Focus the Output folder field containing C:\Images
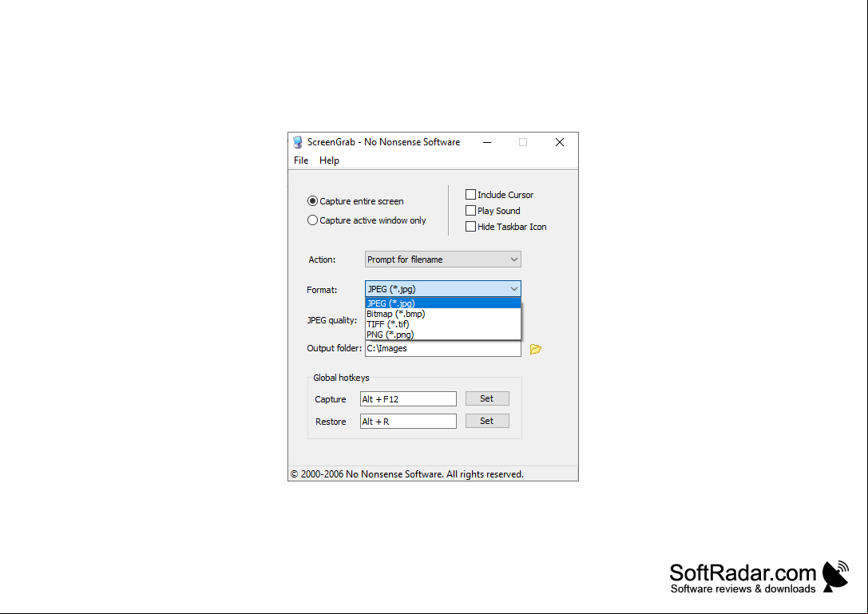The height and width of the screenshot is (614, 868). pos(443,348)
